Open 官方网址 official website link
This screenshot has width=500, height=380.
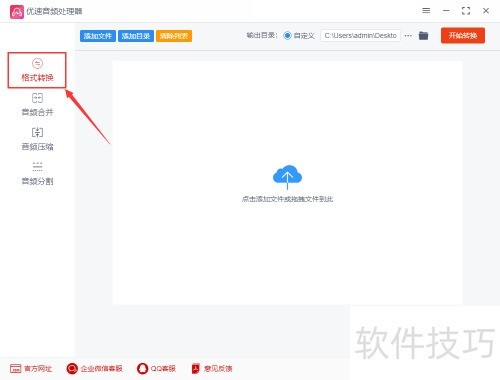coord(31,368)
